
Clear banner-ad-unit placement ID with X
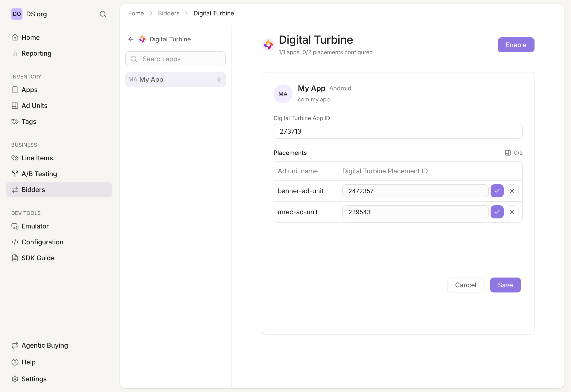point(512,191)
